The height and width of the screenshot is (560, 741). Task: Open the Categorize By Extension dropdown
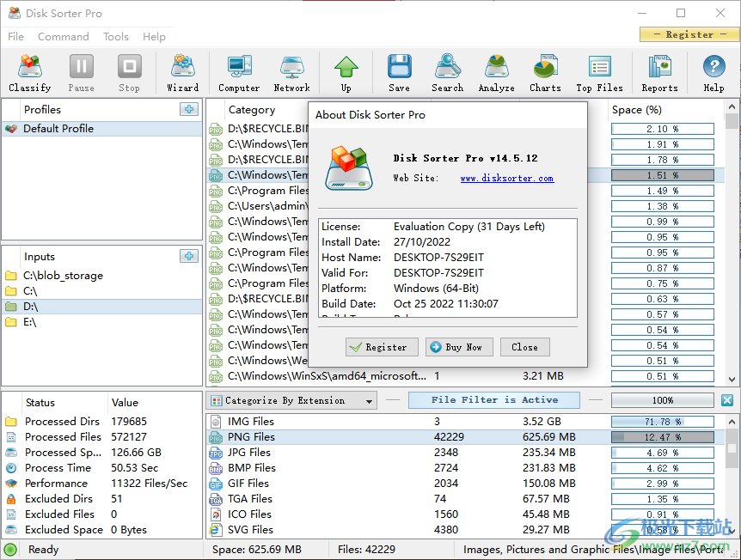tap(291, 401)
